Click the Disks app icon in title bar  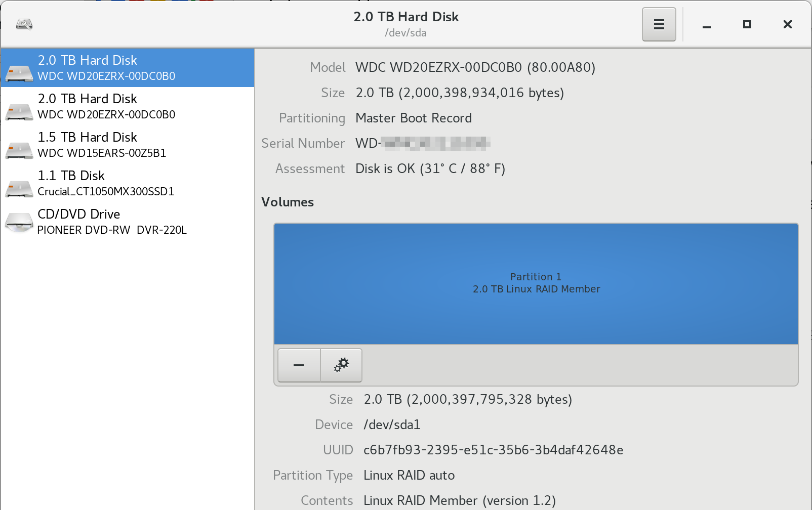24,24
